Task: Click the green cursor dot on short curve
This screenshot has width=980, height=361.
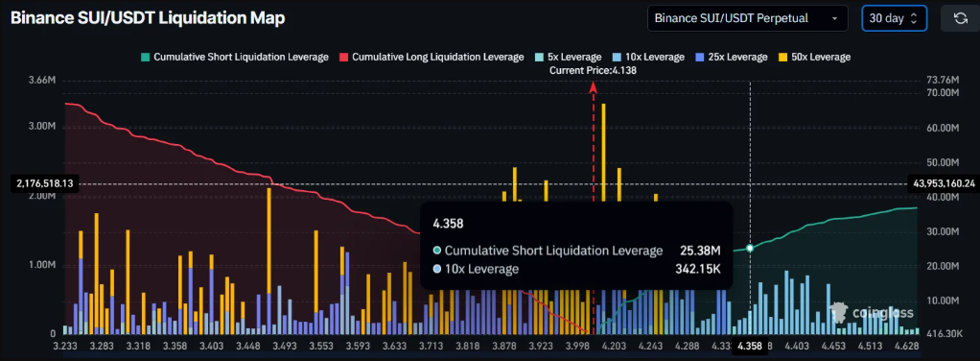Action: 750,249
